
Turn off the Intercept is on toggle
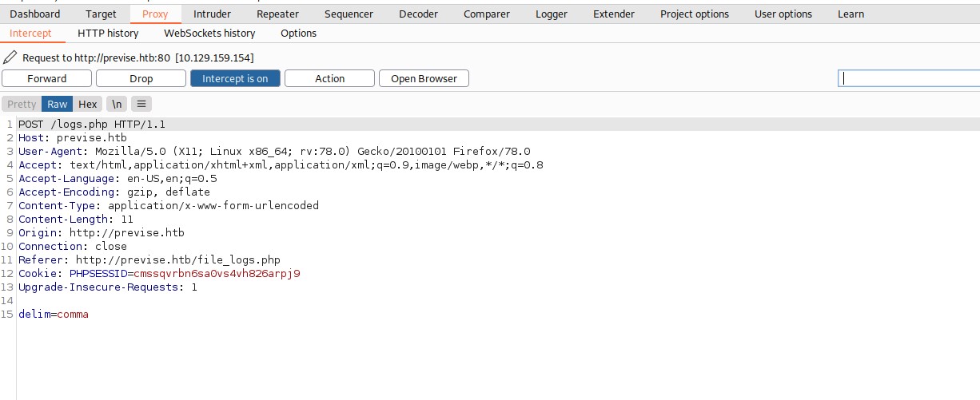coord(235,78)
